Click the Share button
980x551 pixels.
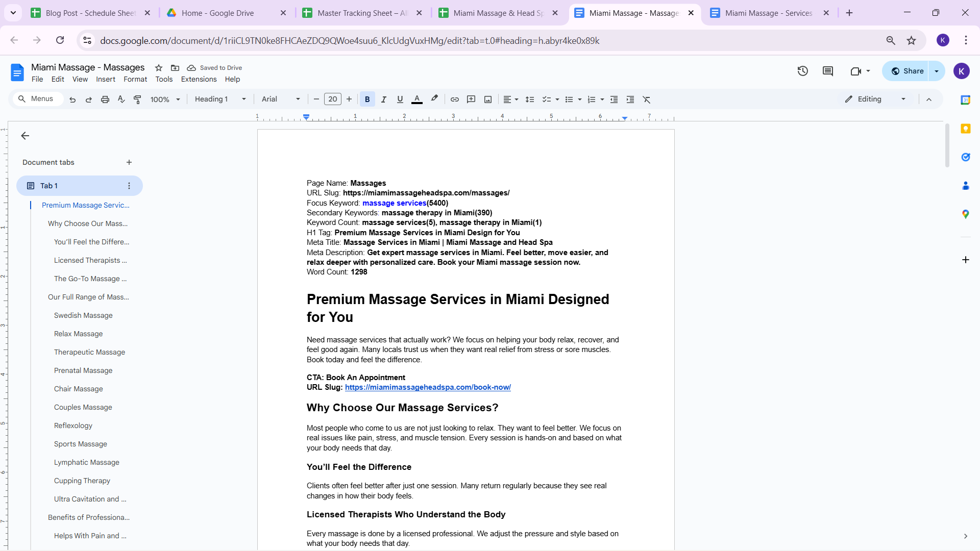point(908,71)
